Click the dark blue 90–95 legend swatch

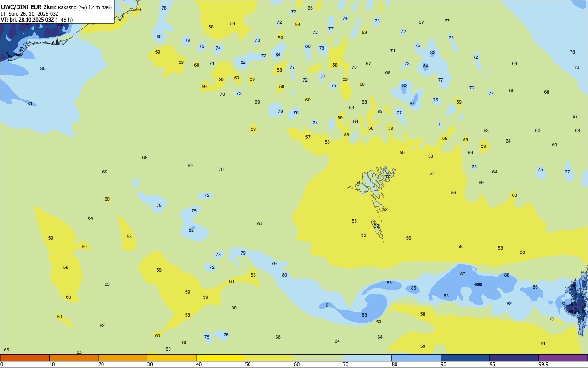tap(465, 357)
